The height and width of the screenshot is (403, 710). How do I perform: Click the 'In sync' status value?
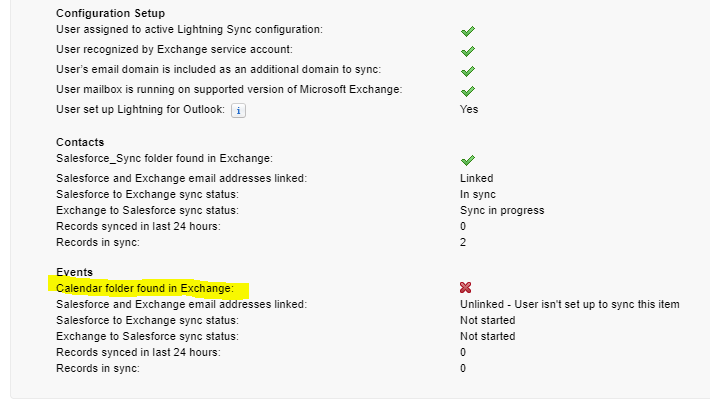478,194
